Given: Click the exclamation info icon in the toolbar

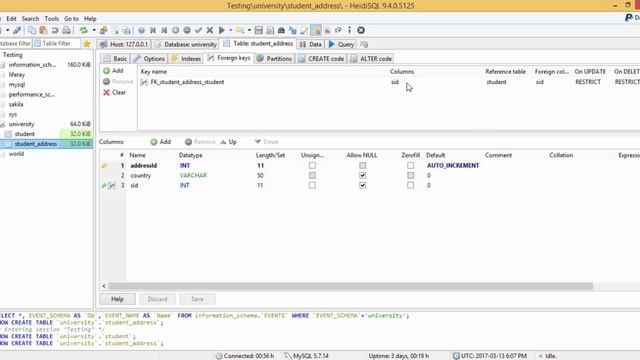Looking at the screenshot, I should coord(349,30).
